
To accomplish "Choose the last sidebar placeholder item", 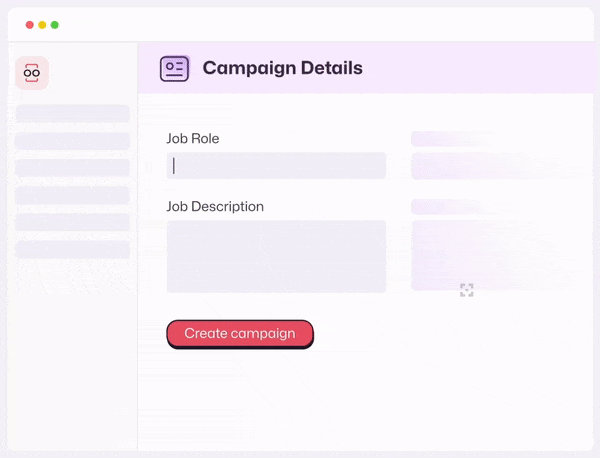I will (72, 249).
